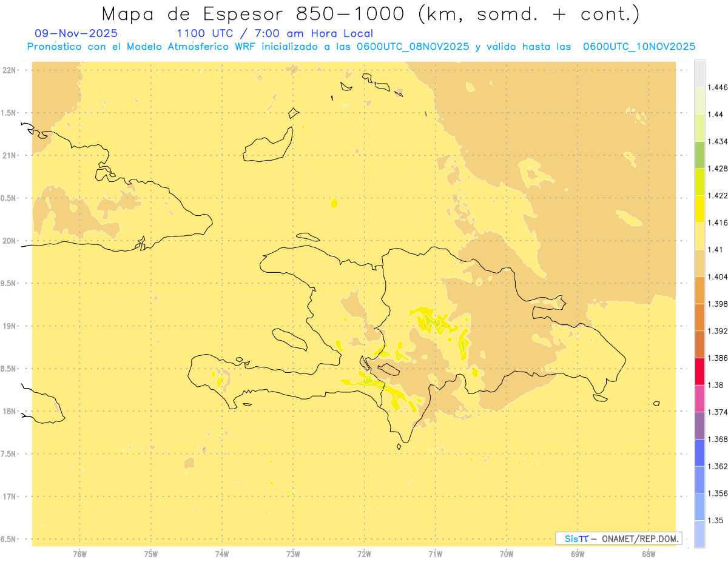This screenshot has height=562, width=728.
Task: Click the '1100 UTC / 7:00 am Hora Local' text
Action: [x=275, y=34]
